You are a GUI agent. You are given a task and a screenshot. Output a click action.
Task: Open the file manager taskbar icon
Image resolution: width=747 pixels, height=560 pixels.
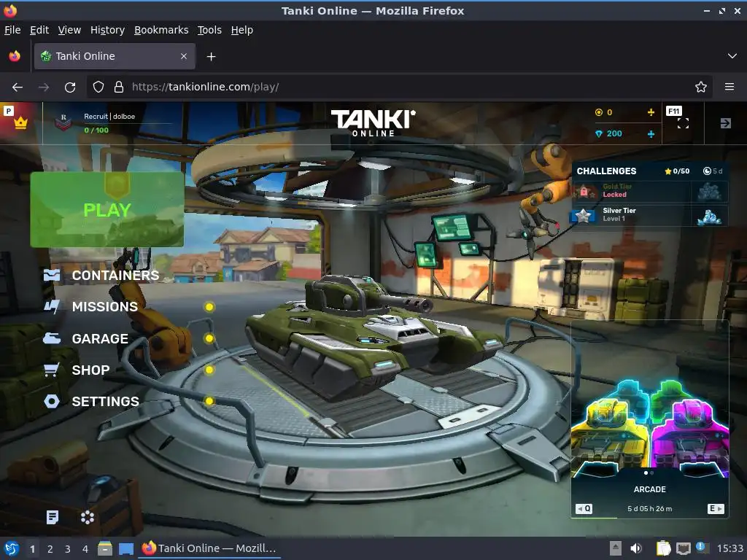tap(105, 548)
